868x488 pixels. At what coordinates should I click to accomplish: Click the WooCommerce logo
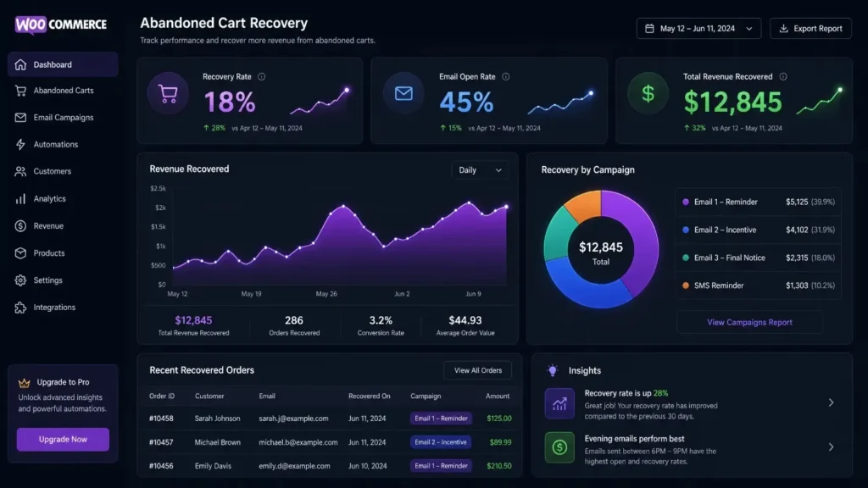point(61,25)
